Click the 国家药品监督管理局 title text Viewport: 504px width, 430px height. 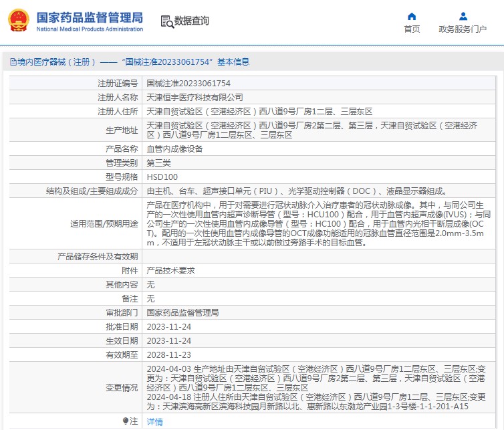pyautogui.click(x=90, y=16)
